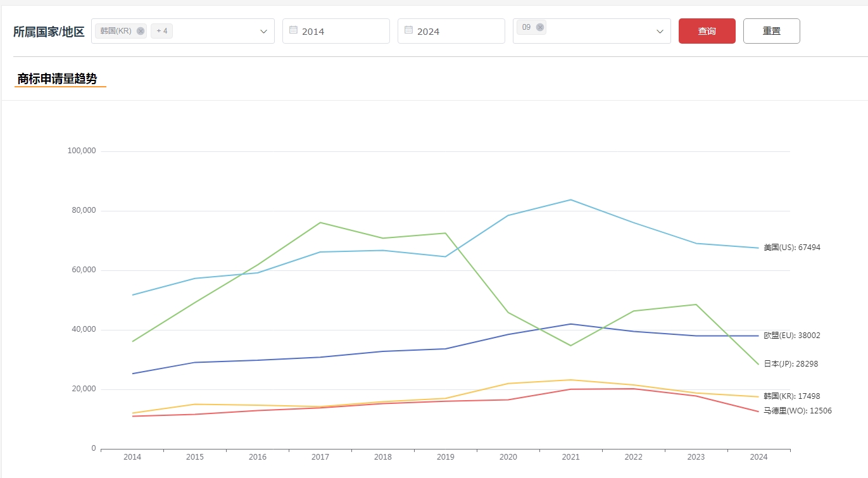Click the US line's peak at 2021
This screenshot has height=478, width=868.
[x=570, y=200]
